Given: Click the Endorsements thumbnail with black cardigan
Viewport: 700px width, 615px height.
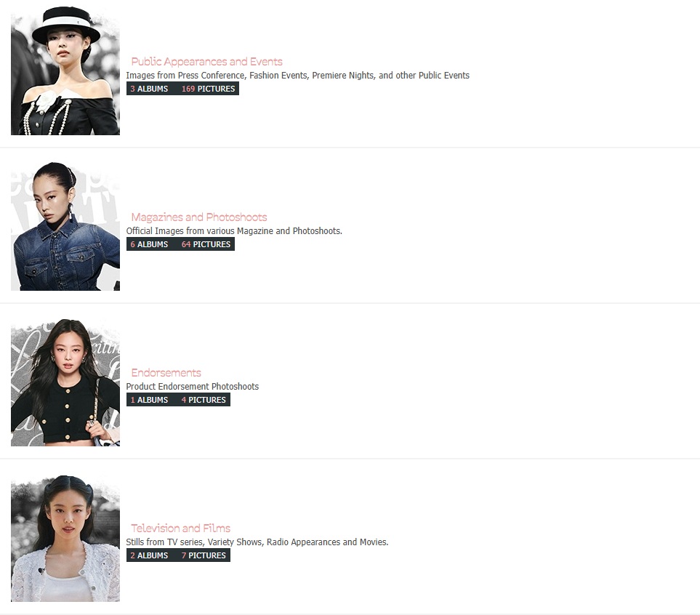Looking at the screenshot, I should coord(65,382).
